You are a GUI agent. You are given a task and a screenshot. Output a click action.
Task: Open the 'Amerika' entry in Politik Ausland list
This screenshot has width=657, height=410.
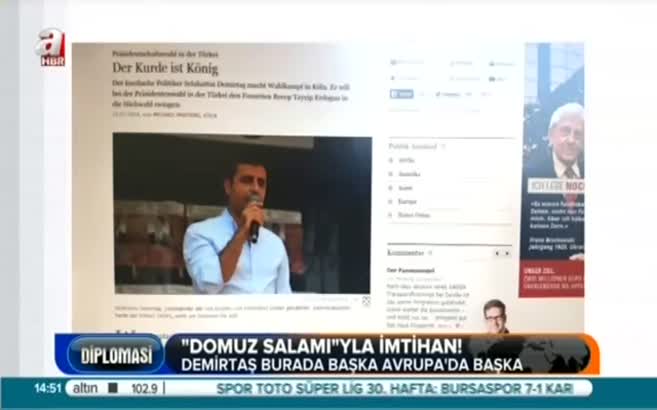pyautogui.click(x=409, y=174)
